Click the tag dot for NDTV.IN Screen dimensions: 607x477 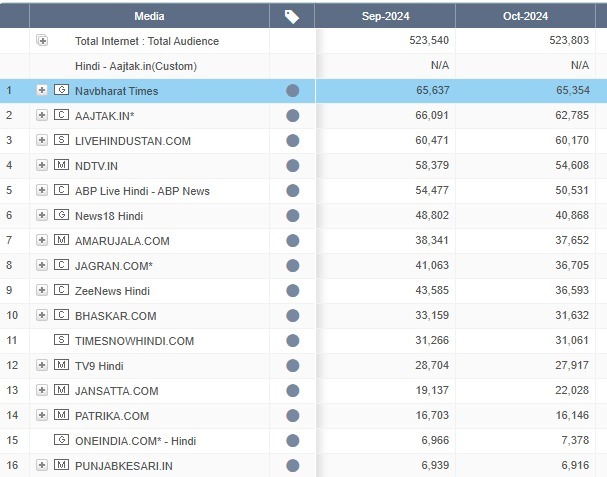(x=293, y=165)
